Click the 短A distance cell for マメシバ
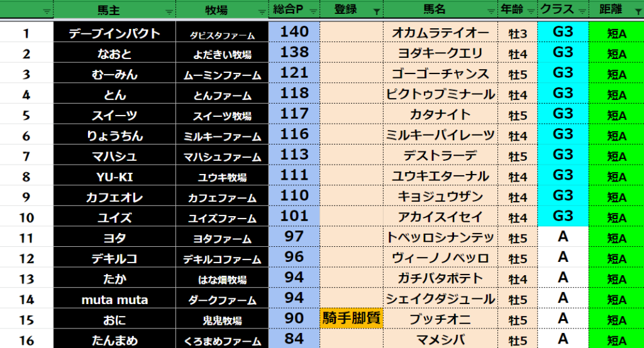This screenshot has height=348, width=644. (x=616, y=340)
